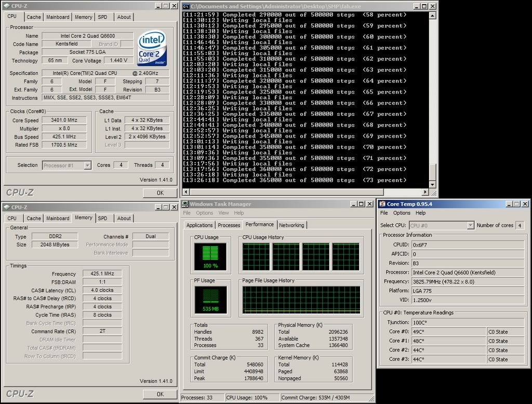The image size is (532, 404).
Task: Open Core Temp Options menu
Action: tap(402, 213)
